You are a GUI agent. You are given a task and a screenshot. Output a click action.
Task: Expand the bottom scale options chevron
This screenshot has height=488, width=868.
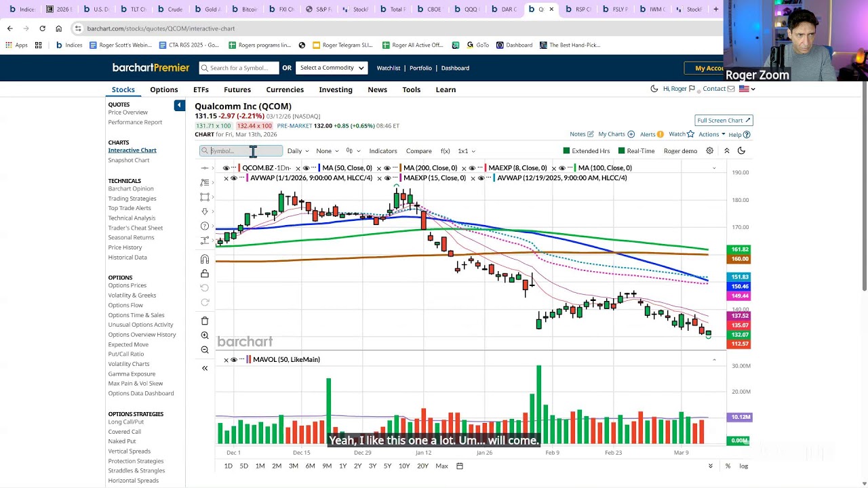pyautogui.click(x=711, y=466)
